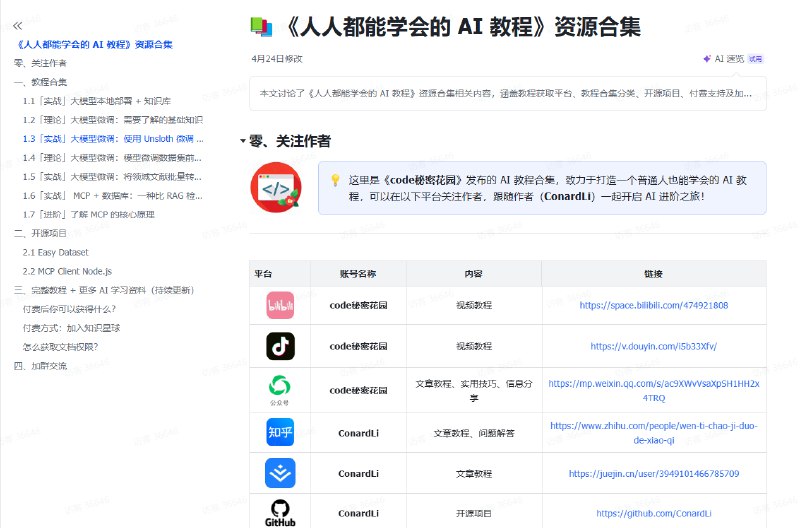Click the 知乎 platform icon
Viewport: 800px width, 528px height.
pos(280,433)
